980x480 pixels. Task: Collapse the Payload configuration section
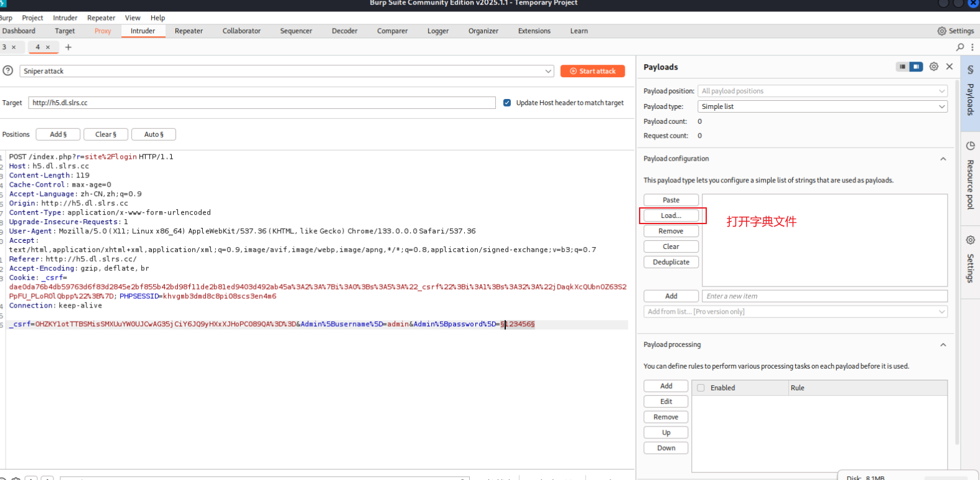pos(943,159)
